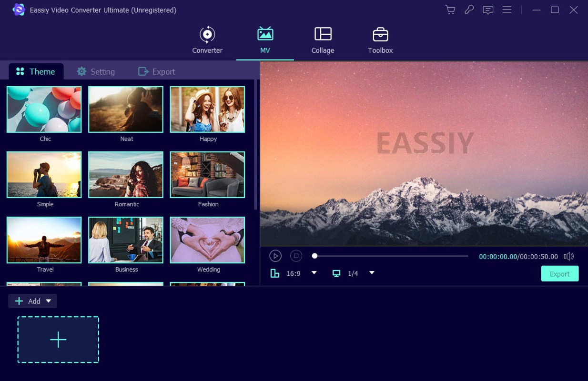Click the playback progress slider handle
The width and height of the screenshot is (588, 381).
(x=314, y=256)
